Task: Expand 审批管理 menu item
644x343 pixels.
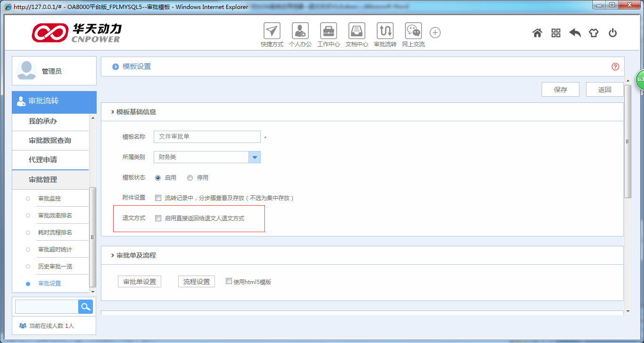Action: [x=50, y=180]
